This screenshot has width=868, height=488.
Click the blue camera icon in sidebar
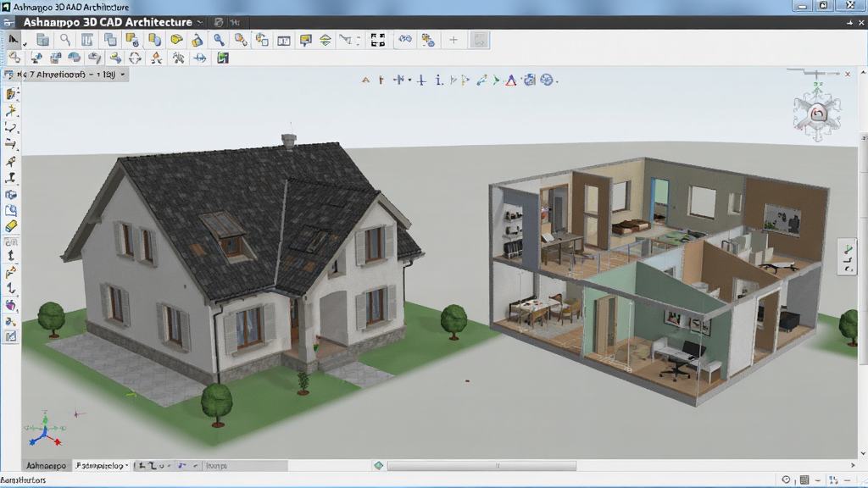[x=11, y=195]
